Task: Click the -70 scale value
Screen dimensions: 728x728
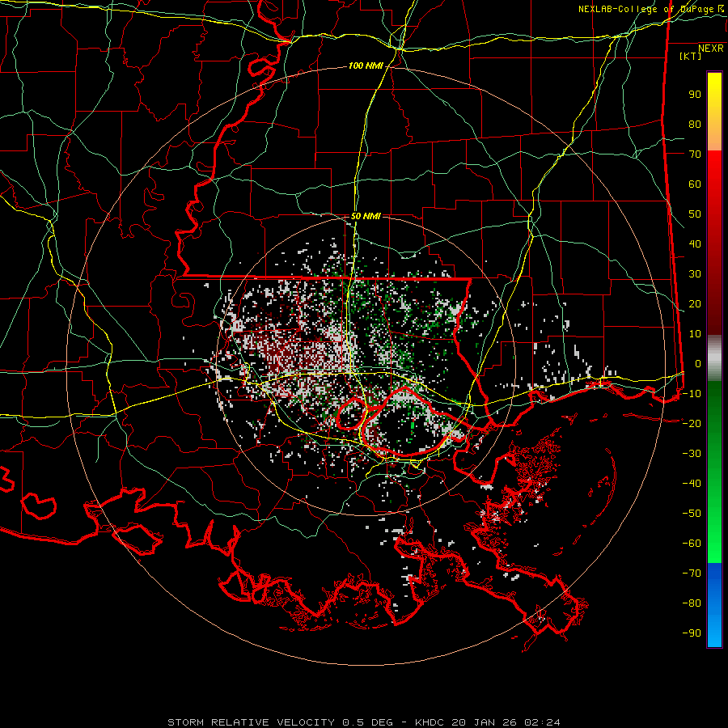Action: tap(692, 574)
